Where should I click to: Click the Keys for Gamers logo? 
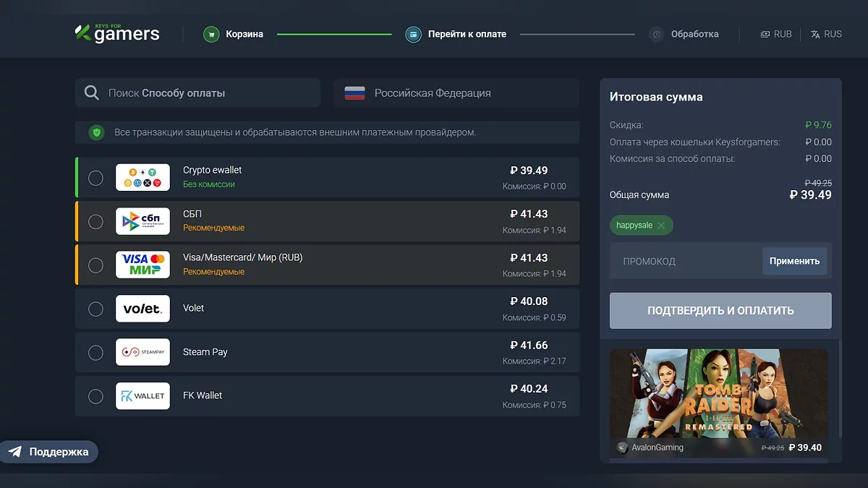click(117, 33)
